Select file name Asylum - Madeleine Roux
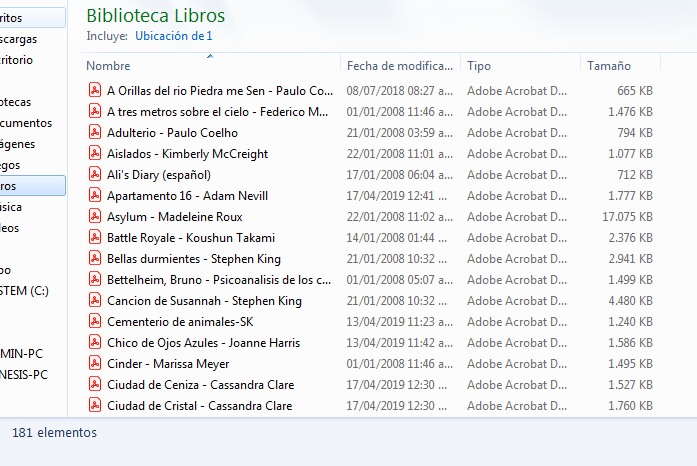Image resolution: width=697 pixels, height=466 pixels. pos(175,217)
